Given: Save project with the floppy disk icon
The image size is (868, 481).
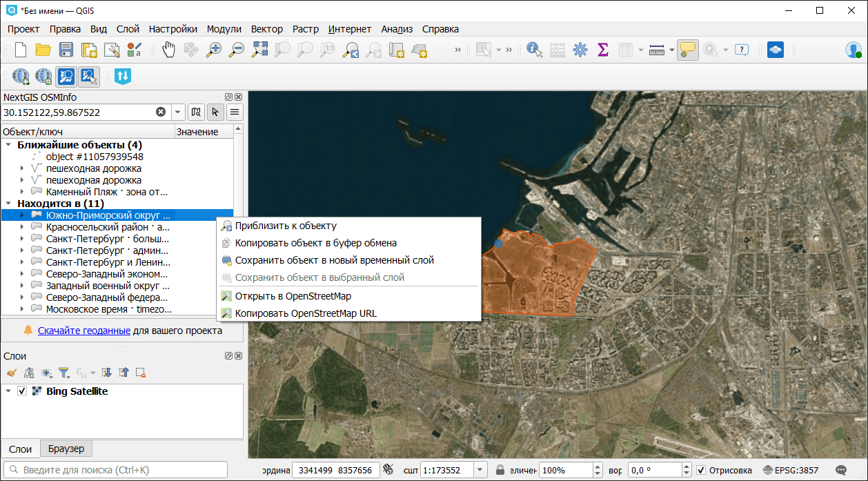Looking at the screenshot, I should pyautogui.click(x=66, y=50).
